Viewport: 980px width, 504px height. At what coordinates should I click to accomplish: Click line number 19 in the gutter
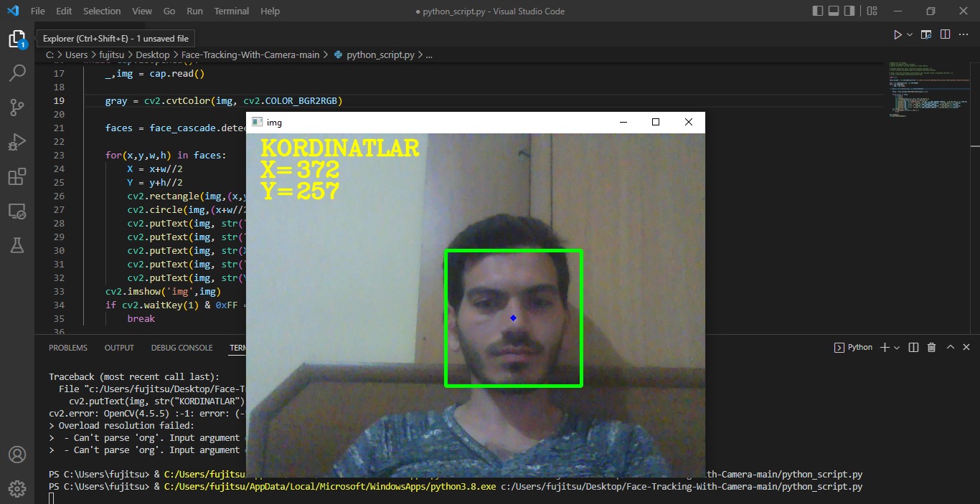(60, 101)
